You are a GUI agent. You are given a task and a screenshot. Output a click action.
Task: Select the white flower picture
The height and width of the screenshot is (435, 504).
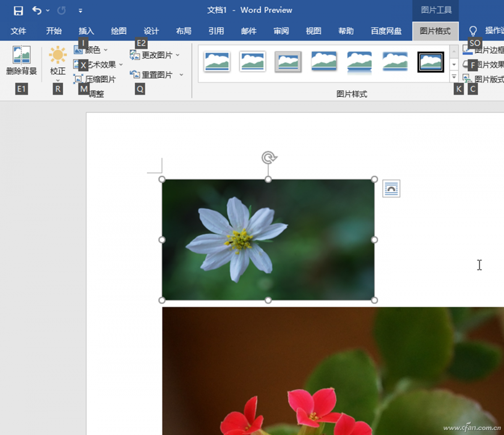click(x=268, y=240)
